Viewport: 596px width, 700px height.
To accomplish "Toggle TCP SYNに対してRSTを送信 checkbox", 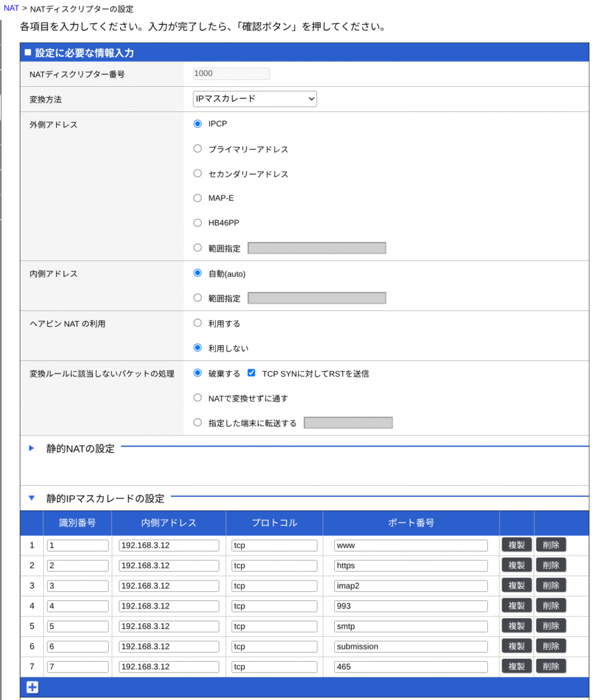I will pos(252,373).
